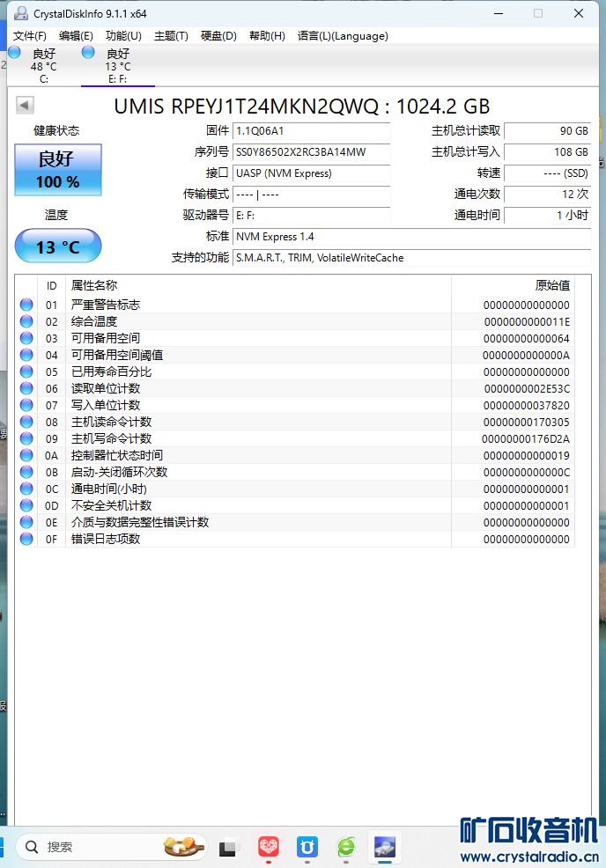606x868 pixels.
Task: Open the 功能(U) menu
Action: (x=123, y=36)
